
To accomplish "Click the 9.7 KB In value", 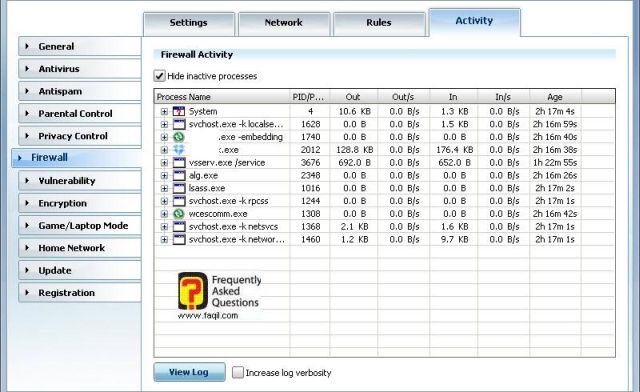I will coord(455,240).
